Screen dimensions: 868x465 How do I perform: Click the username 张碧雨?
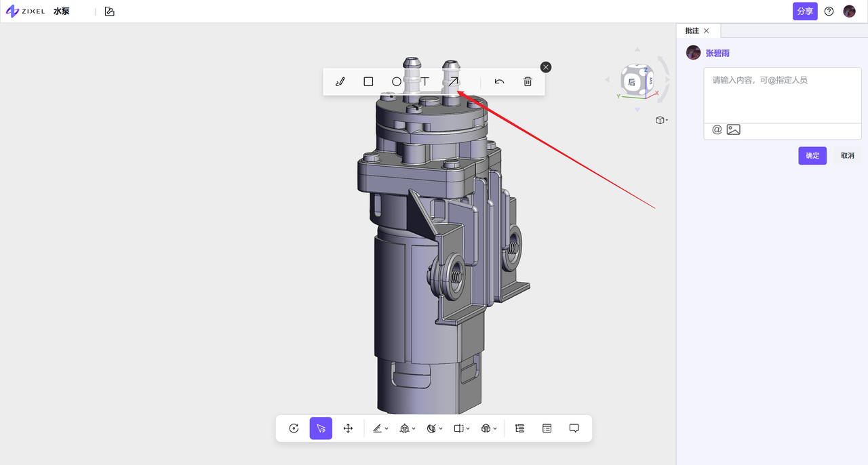click(x=717, y=53)
